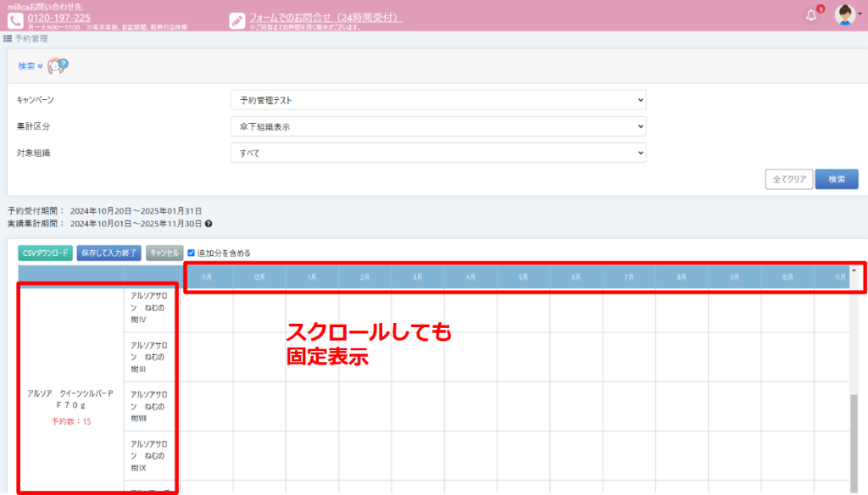
Task: Click the 4月 column header
Action: tap(470, 277)
